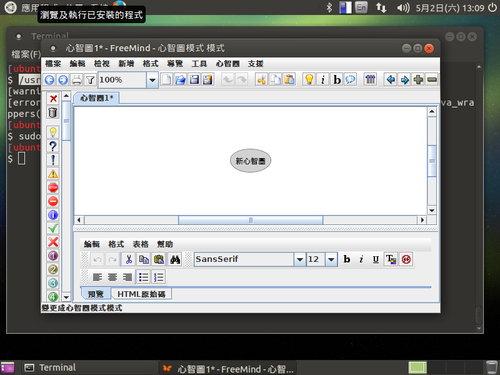Click the Save As icon
This screenshot has height=375, width=500.
click(208, 80)
